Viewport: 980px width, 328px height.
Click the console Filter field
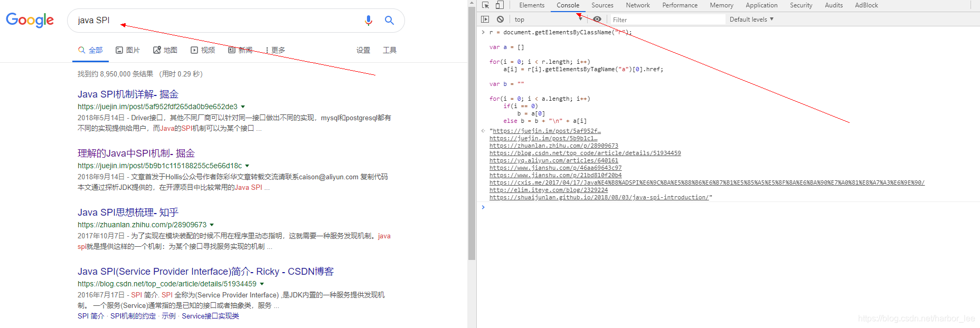tap(667, 20)
